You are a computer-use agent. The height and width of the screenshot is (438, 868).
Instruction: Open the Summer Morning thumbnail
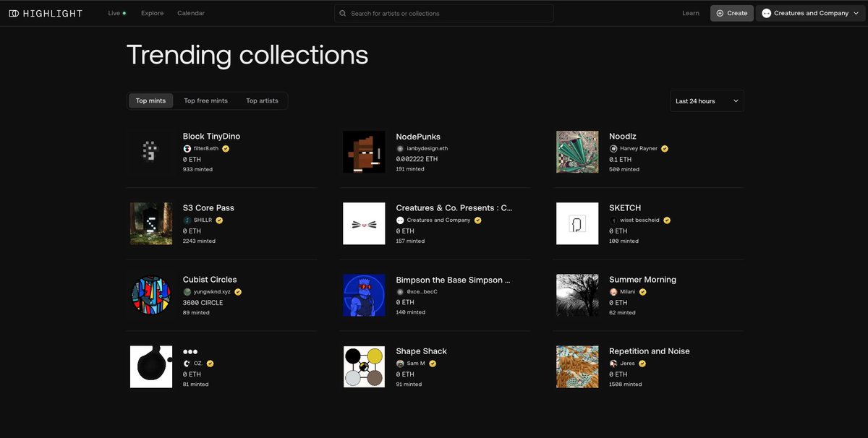(577, 295)
